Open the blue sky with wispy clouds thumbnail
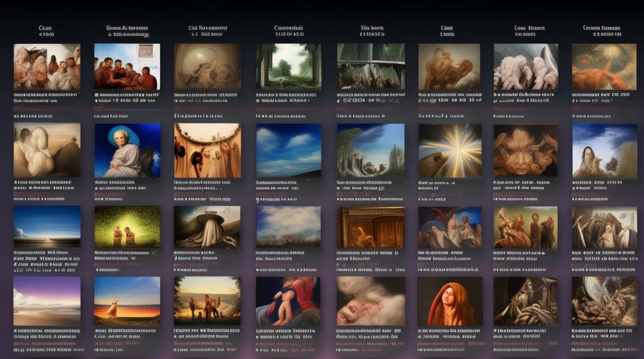The width and height of the screenshot is (644, 359). pos(288,151)
